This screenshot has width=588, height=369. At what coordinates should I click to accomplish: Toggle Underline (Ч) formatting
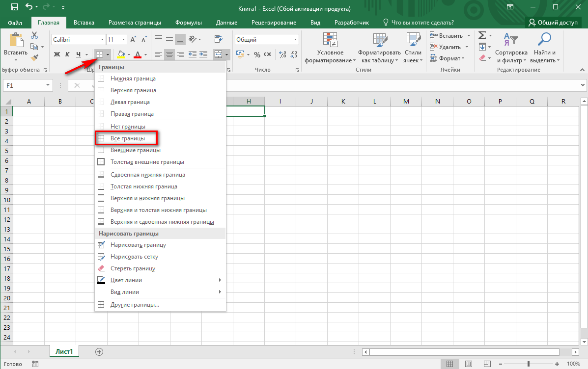pyautogui.click(x=79, y=54)
